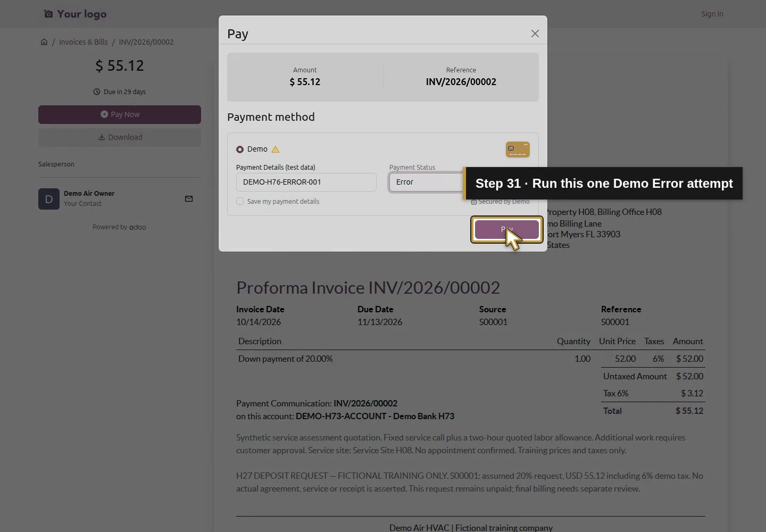Image resolution: width=766 pixels, height=532 pixels.
Task: Click the Tax 6% row label
Action: click(616, 394)
